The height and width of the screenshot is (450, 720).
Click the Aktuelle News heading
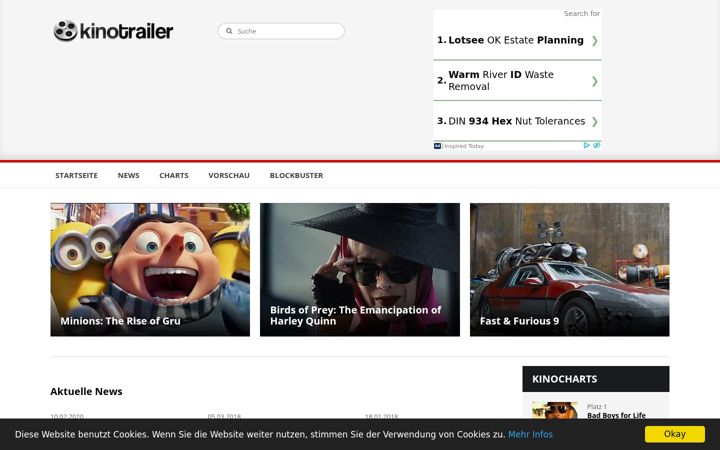pyautogui.click(x=86, y=392)
